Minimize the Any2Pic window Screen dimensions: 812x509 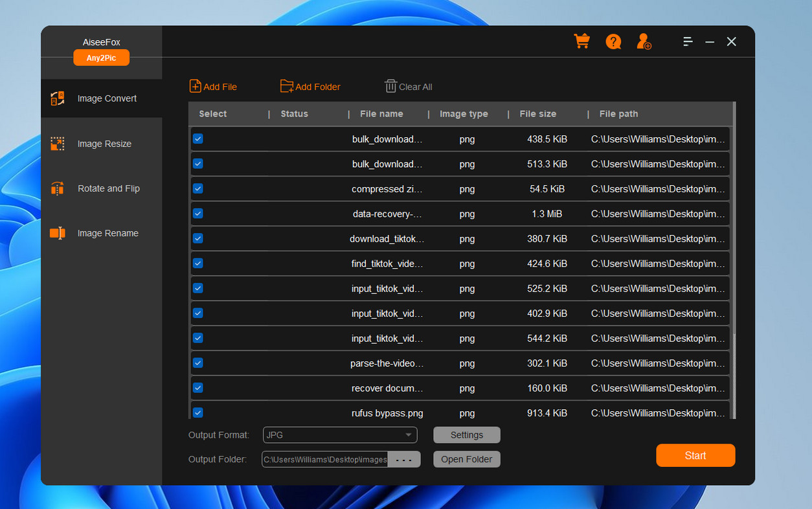[x=710, y=41]
